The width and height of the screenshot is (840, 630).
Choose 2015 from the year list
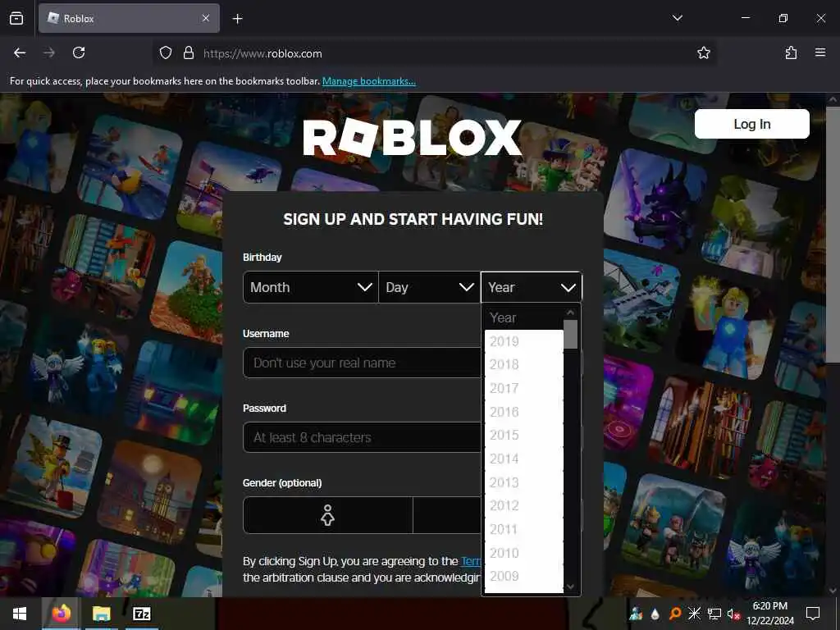524,435
